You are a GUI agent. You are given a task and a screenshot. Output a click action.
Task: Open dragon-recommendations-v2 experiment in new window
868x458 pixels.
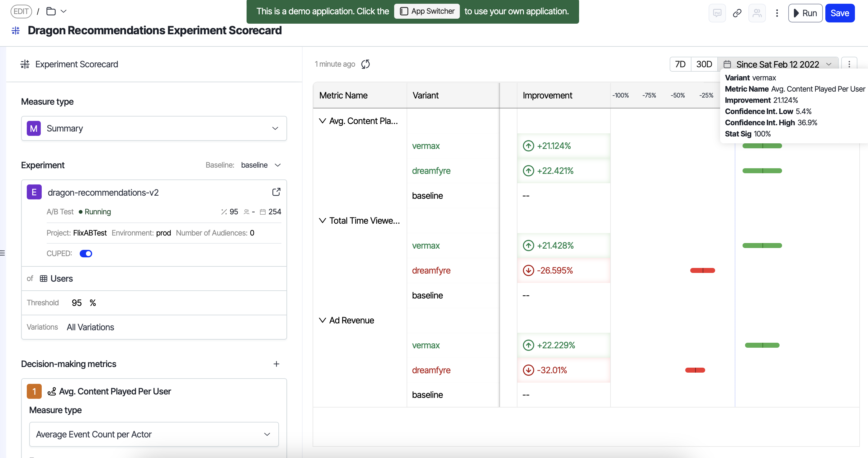(x=276, y=192)
